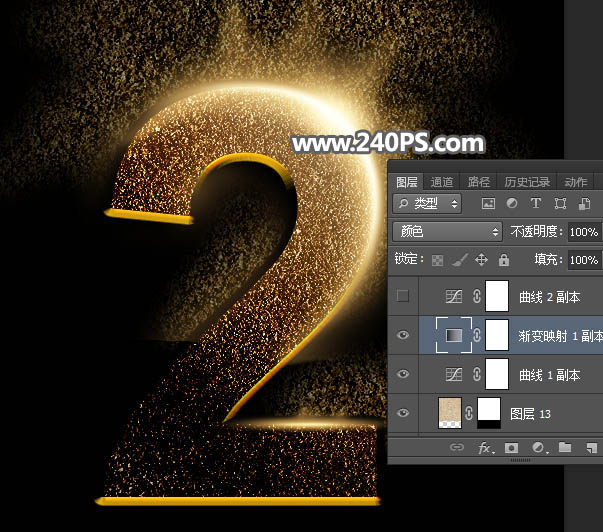Select mask thumbnail of 曲线 2 副本
Image resolution: width=603 pixels, height=532 pixels.
click(x=497, y=296)
